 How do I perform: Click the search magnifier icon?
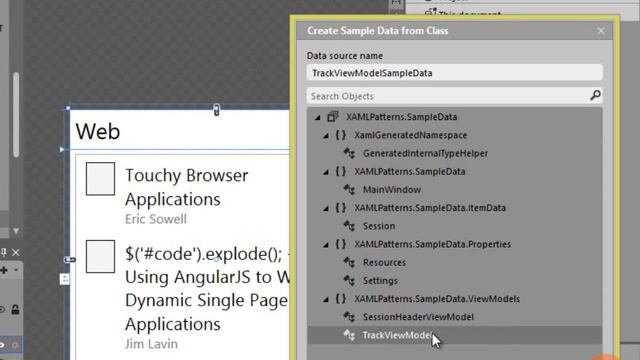595,96
